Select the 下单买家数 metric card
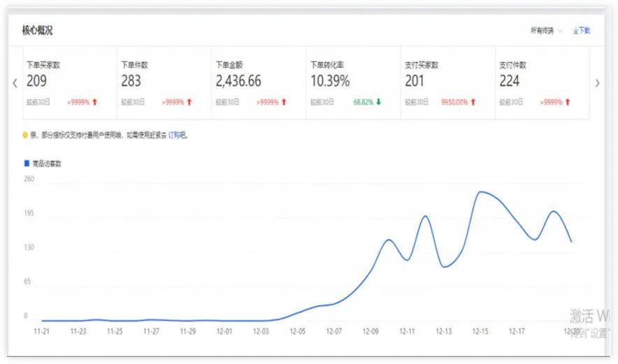 tap(69, 82)
